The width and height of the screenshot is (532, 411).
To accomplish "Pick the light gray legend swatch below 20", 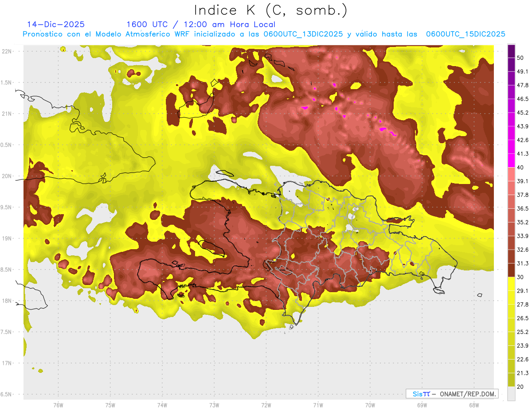I will click(511, 394).
